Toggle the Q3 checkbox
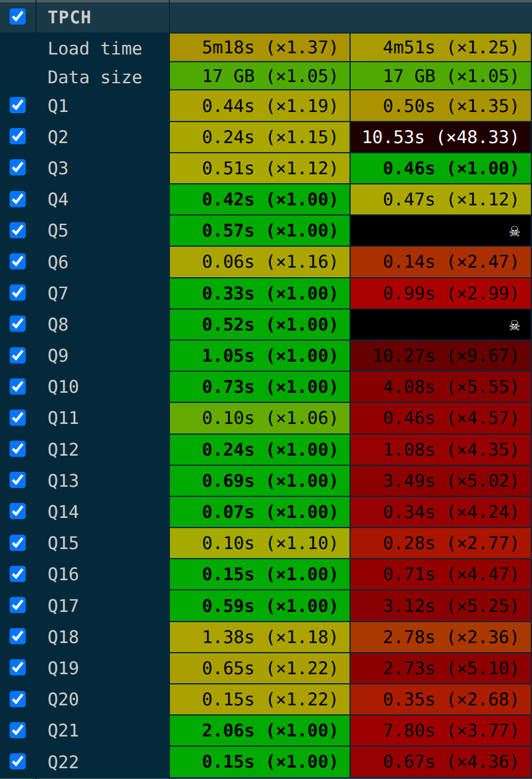Viewport: 532px width, 779px height. (x=18, y=168)
